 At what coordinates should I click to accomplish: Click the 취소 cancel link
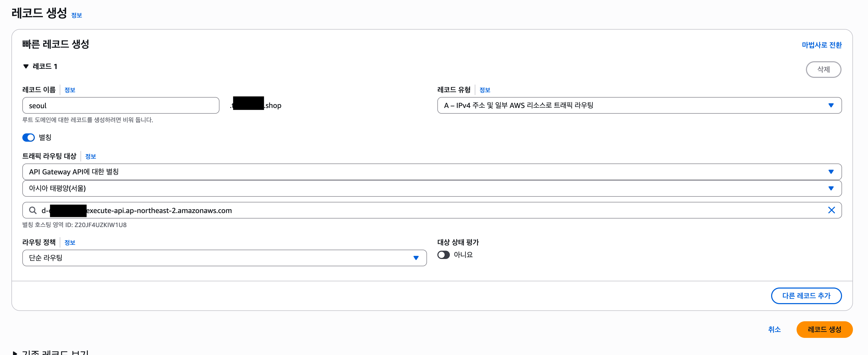point(774,329)
